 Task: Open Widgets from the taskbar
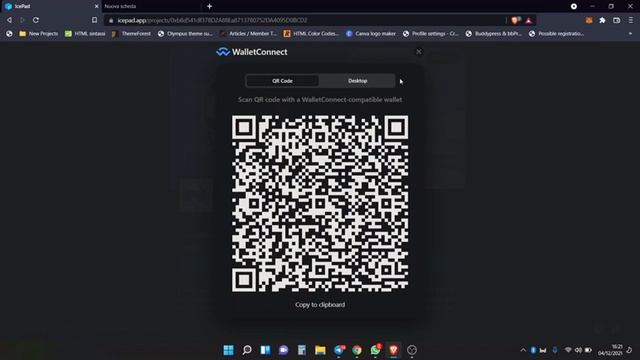(265, 350)
